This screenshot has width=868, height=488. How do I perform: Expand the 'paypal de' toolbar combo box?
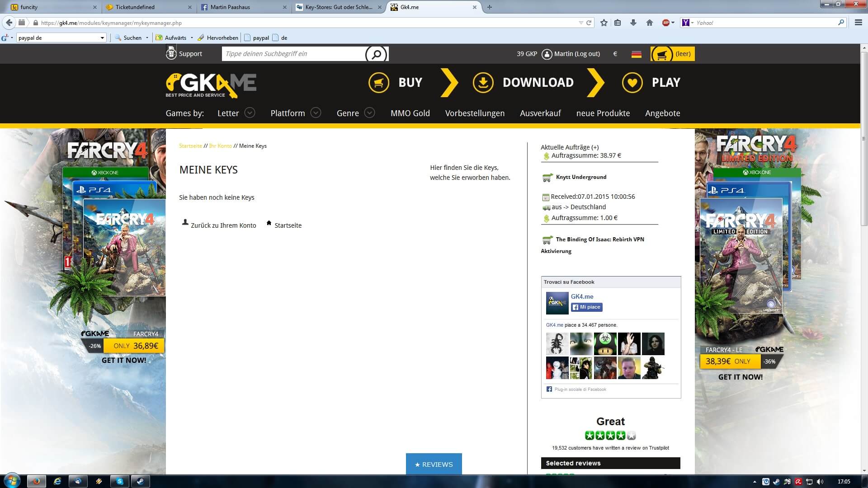point(102,38)
